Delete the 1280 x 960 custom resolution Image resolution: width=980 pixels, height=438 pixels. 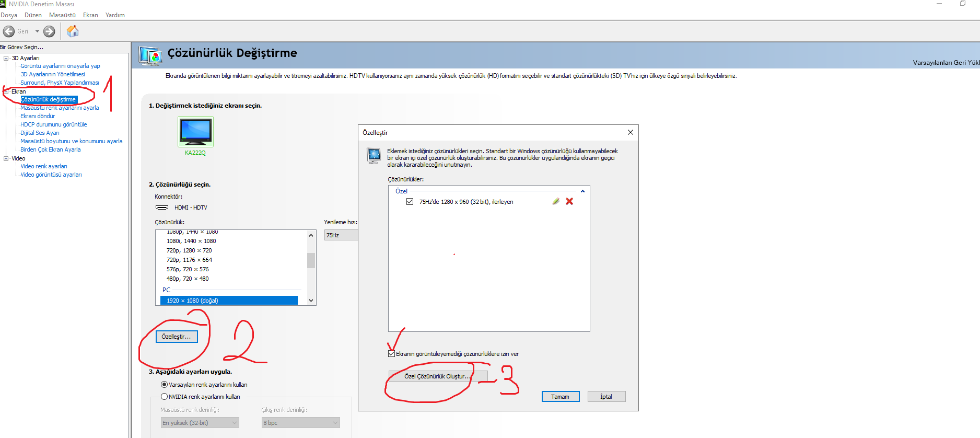coord(569,201)
